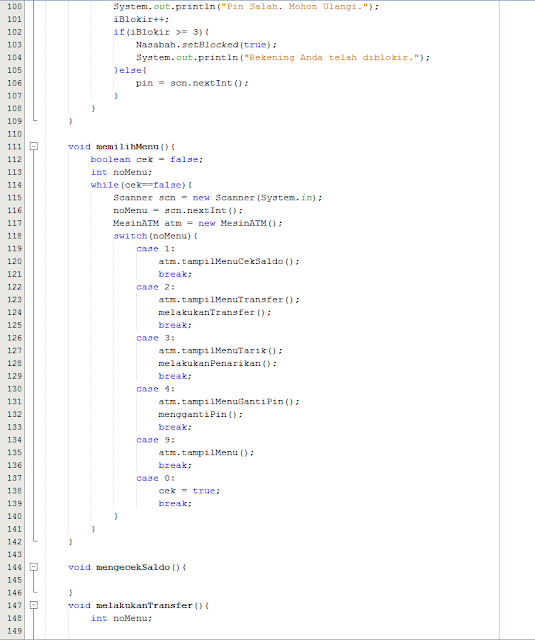Click the while(cek==false) loop header
Viewport: 535px width, 640px height.
pyautogui.click(x=141, y=185)
